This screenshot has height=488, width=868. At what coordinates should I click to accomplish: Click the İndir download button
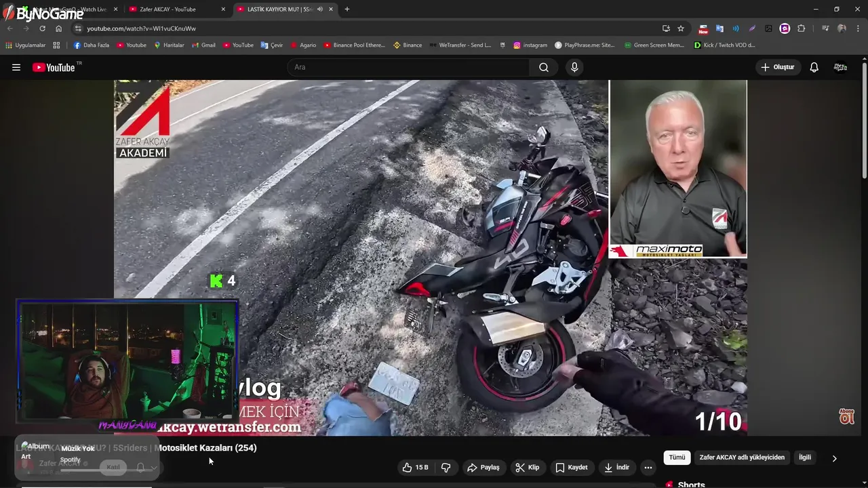pyautogui.click(x=616, y=468)
